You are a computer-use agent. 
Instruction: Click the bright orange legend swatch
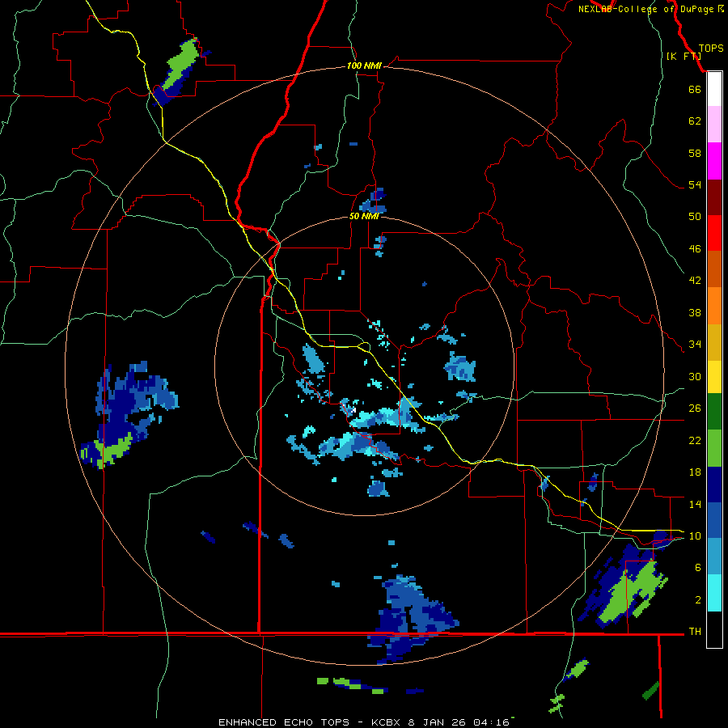point(714,306)
